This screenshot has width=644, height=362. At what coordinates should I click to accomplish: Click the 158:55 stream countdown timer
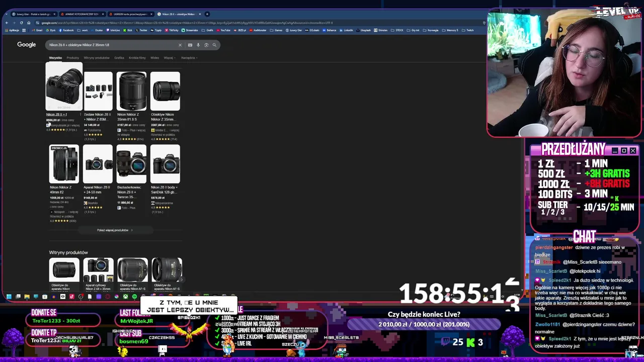click(459, 294)
